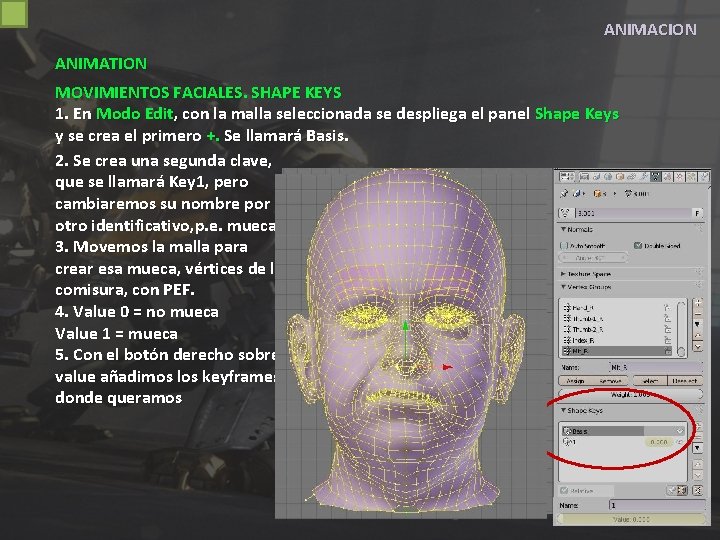
Task: Switch to the Object properties tab
Action: (620, 177)
